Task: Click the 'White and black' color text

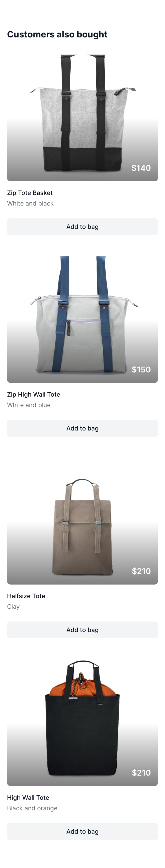Action: 30,203
